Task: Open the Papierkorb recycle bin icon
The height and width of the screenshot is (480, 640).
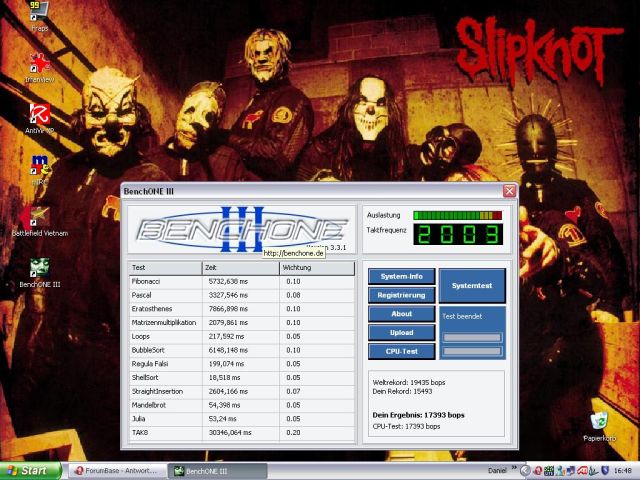Action: point(599,427)
